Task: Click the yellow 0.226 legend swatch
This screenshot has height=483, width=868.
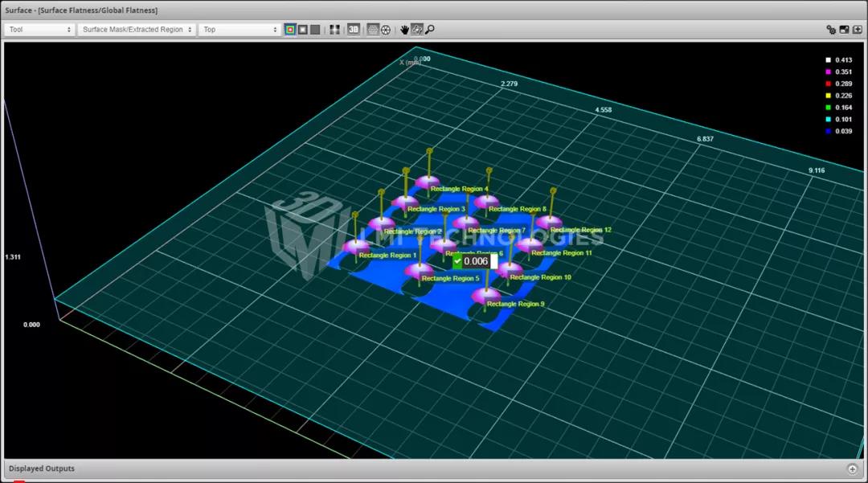Action: (x=828, y=96)
